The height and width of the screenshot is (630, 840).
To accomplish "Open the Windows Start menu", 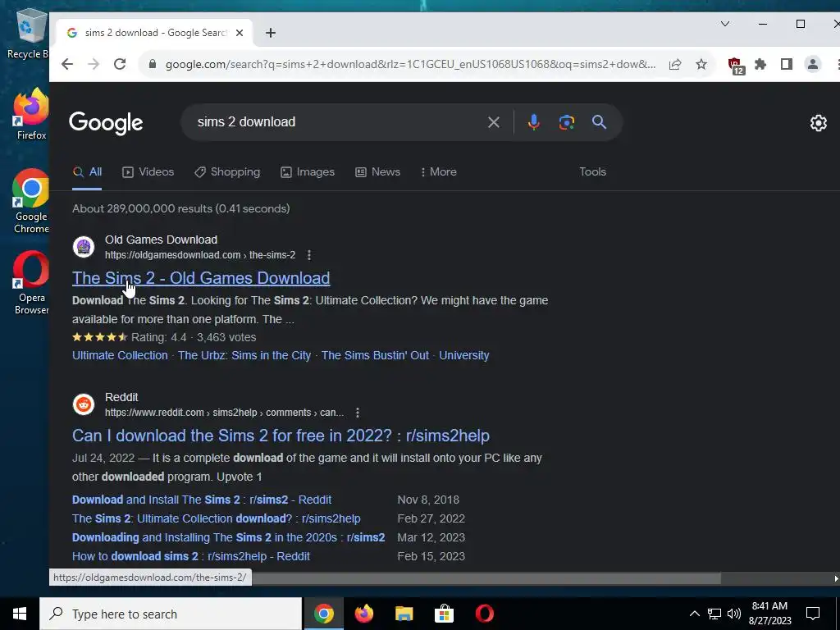I will pyautogui.click(x=20, y=614).
